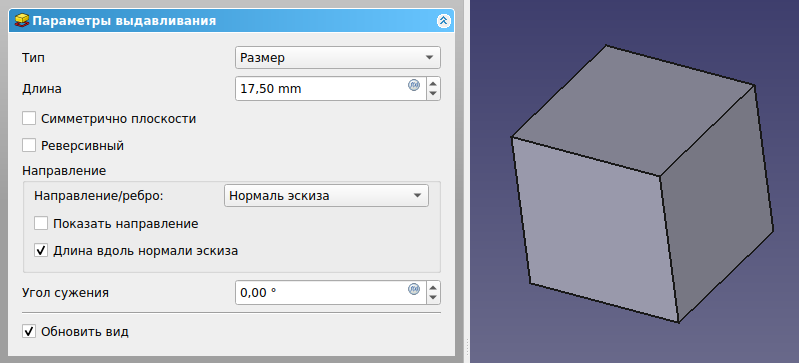Increase Длина value with up arrow

point(433,84)
